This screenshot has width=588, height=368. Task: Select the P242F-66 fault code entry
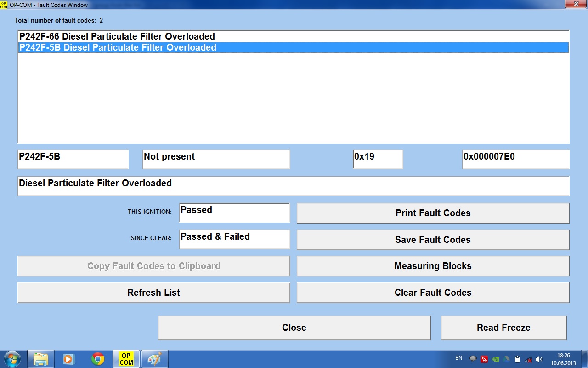pos(117,36)
